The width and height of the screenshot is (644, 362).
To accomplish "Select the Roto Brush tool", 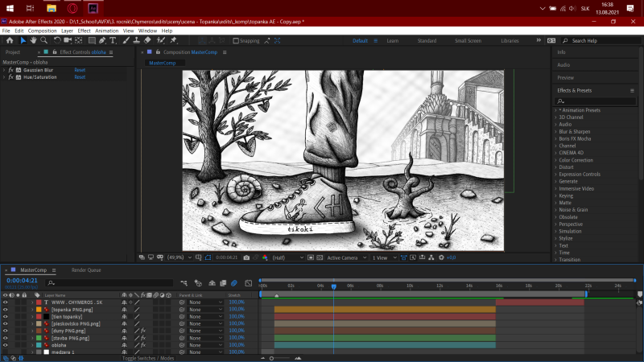I will pos(161,40).
